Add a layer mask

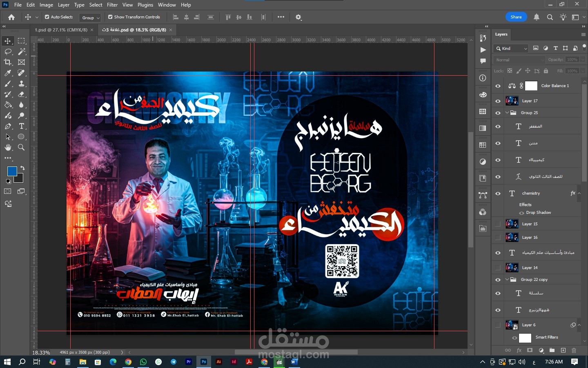(x=530, y=350)
